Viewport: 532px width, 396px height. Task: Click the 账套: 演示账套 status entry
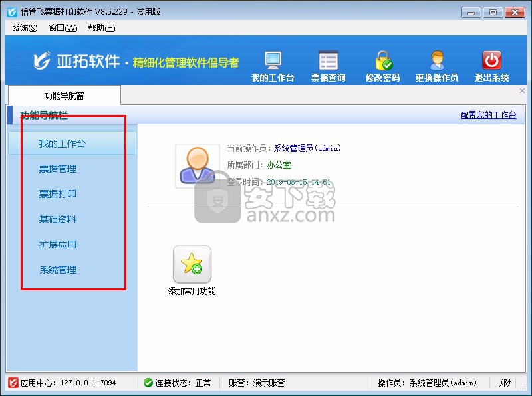pyautogui.click(x=257, y=383)
